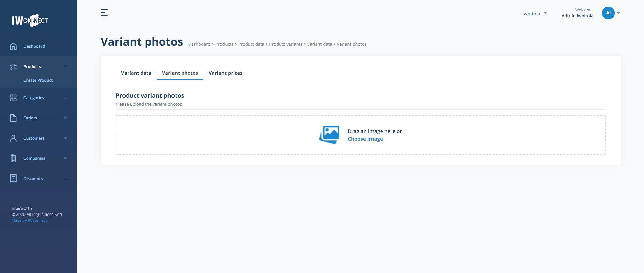Screen dimensions: 644x273
Task: Open Create Product in the sidebar
Action: pyautogui.click(x=38, y=80)
